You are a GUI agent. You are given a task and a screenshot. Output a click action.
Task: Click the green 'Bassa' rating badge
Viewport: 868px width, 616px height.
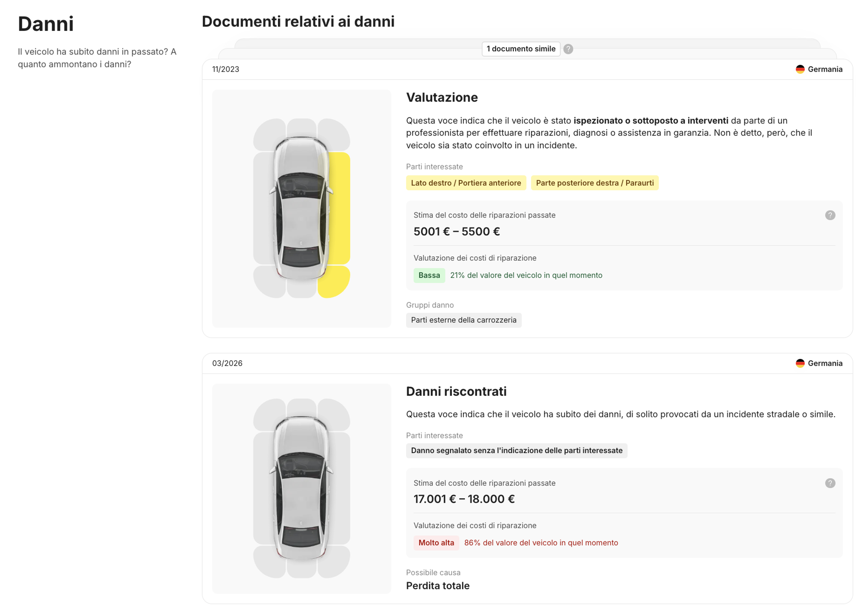[429, 275]
